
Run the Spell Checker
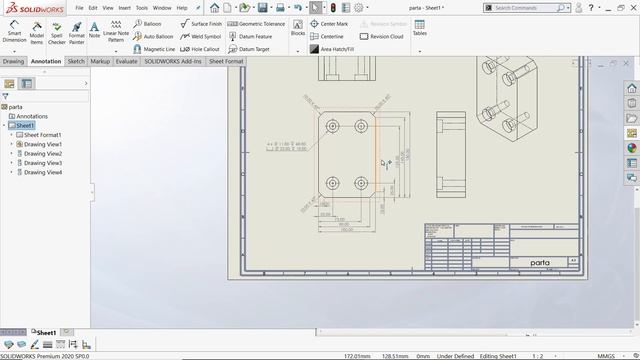coord(57,33)
